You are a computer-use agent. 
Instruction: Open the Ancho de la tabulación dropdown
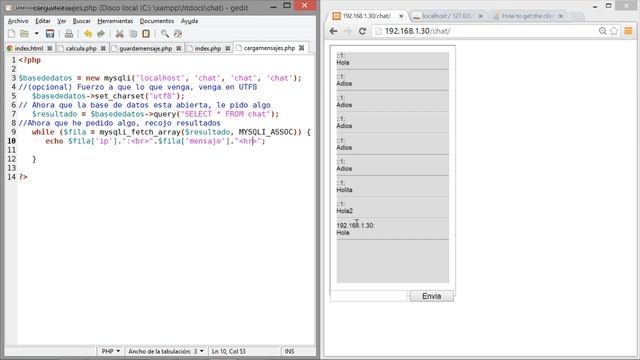166,351
